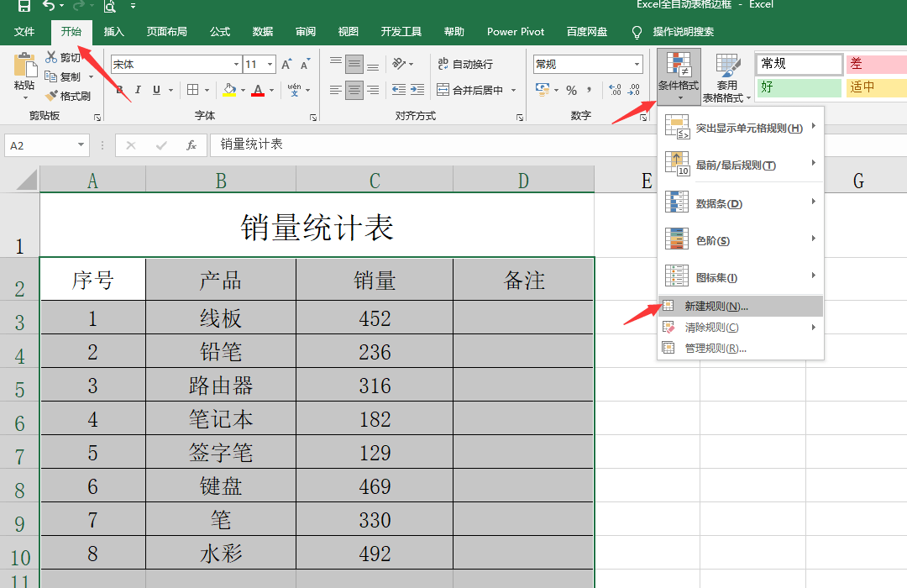
Task: Open the font name dropdown (宋体)
Action: pyautogui.click(x=236, y=64)
